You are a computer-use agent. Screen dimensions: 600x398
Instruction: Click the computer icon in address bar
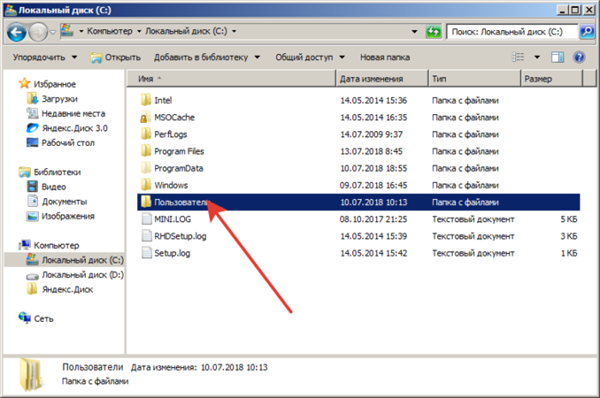[x=67, y=31]
